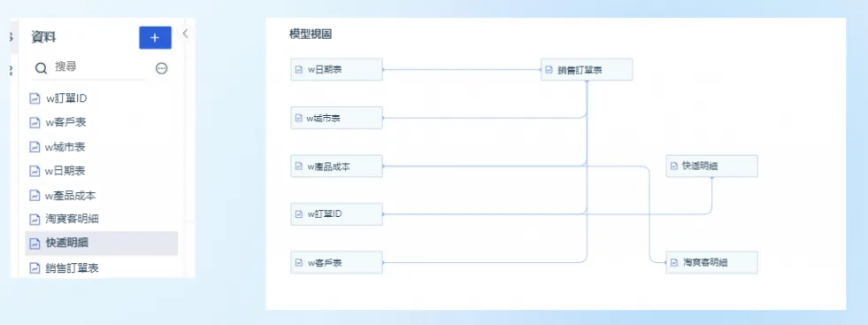Select w日期表 in the data list
Screen dimensions: 868x325
101,171
